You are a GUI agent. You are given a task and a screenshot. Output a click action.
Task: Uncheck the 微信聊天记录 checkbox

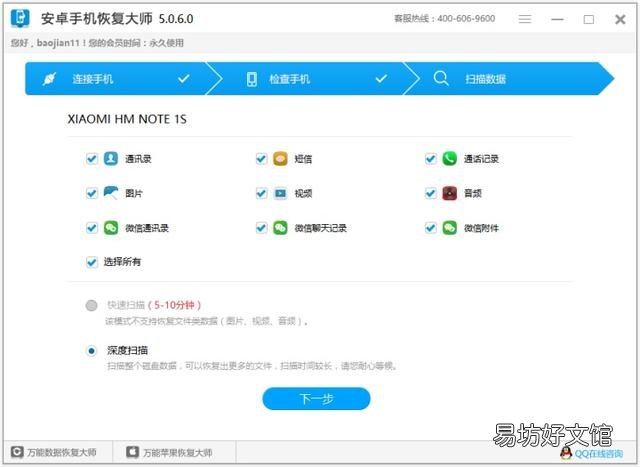(x=261, y=227)
